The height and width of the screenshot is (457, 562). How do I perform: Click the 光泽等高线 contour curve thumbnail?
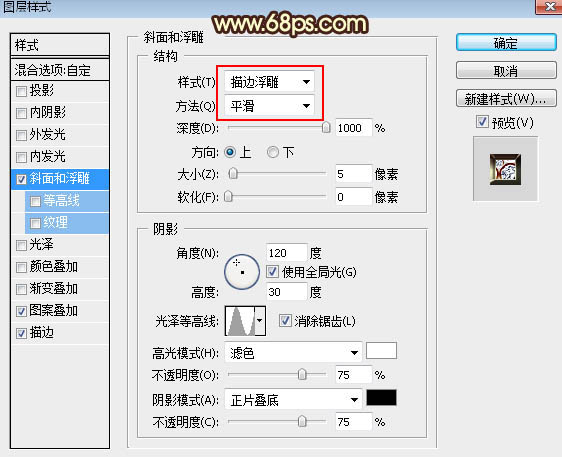pyautogui.click(x=240, y=321)
